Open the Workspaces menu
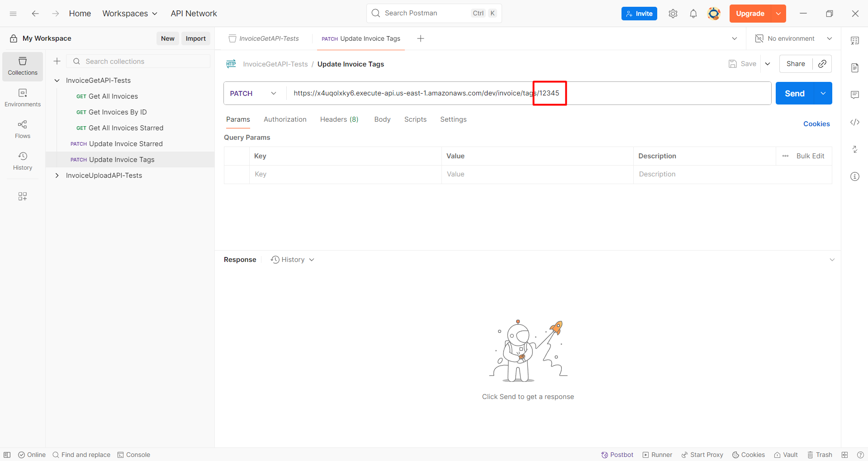 (x=129, y=13)
